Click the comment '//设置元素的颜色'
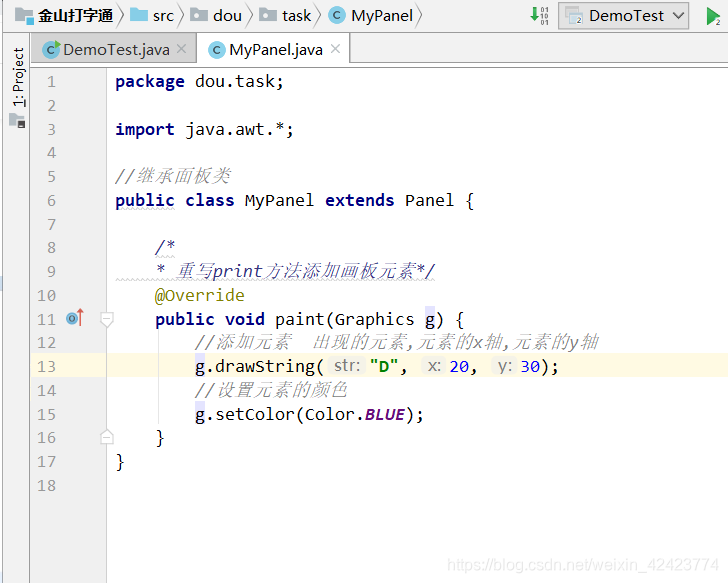The image size is (728, 583). [271, 390]
